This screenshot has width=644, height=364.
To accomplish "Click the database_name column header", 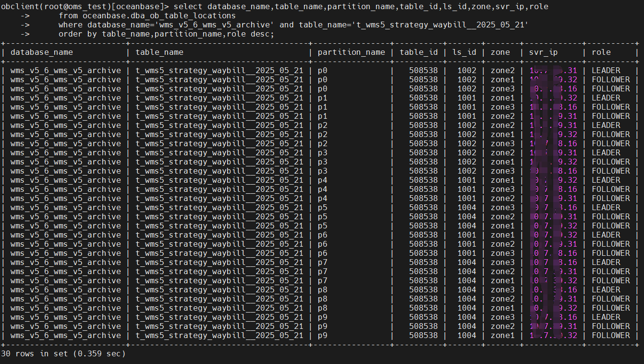I will tap(42, 52).
